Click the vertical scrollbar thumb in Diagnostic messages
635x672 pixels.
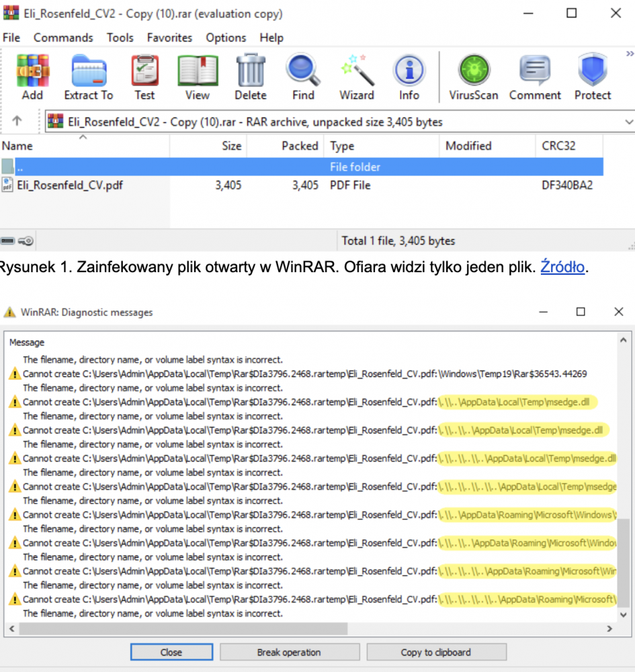click(x=624, y=562)
